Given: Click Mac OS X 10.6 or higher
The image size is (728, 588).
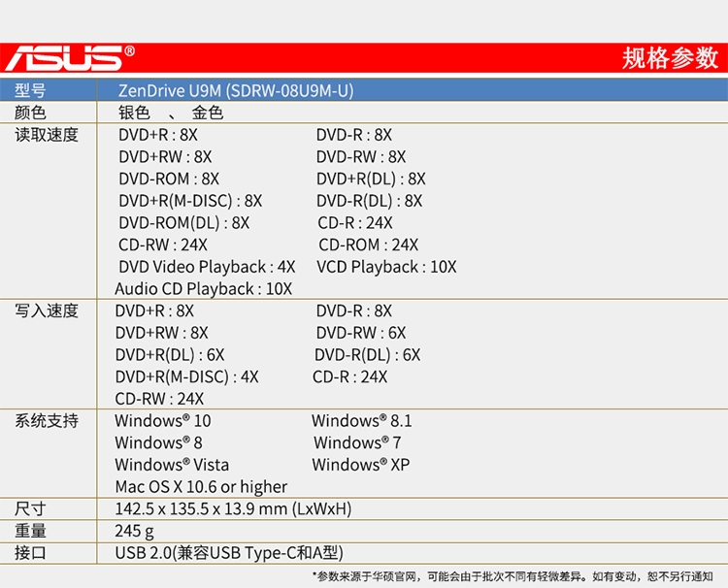Looking at the screenshot, I should coord(201,486).
